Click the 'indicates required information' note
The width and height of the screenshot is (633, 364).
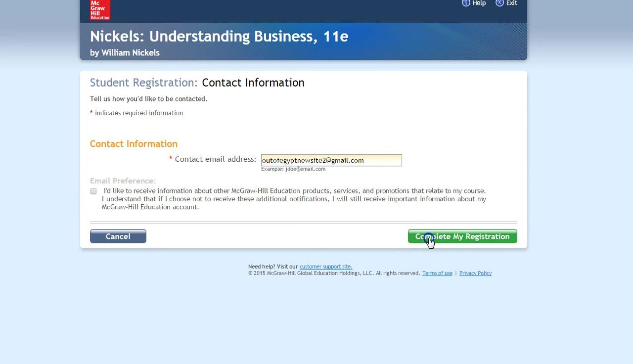click(139, 113)
